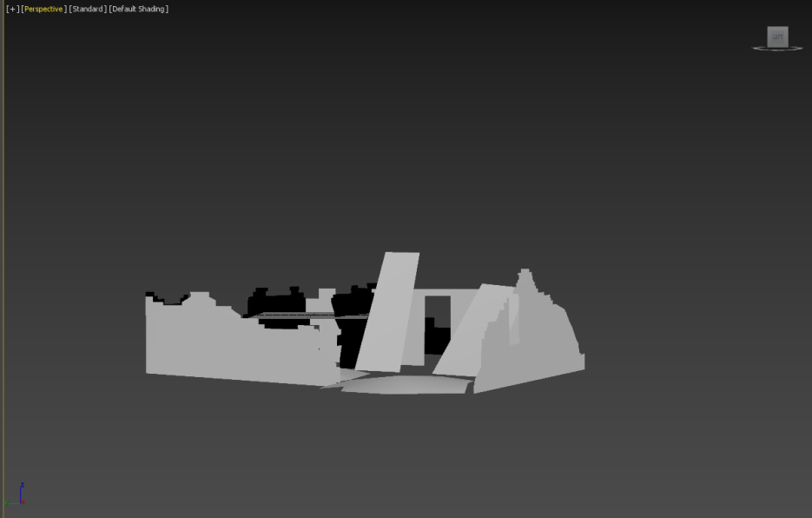Click the top edge of the ViewCube
The image size is (812, 518).
[x=777, y=28]
